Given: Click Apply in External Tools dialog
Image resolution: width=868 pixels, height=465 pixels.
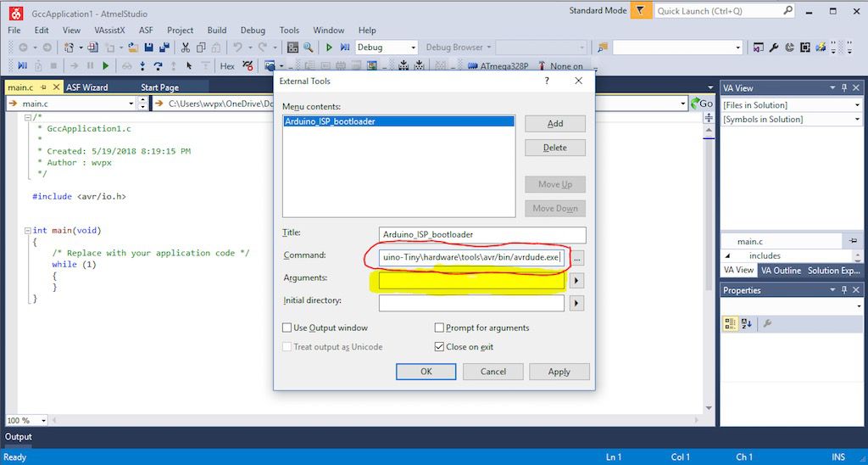Looking at the screenshot, I should click(559, 372).
